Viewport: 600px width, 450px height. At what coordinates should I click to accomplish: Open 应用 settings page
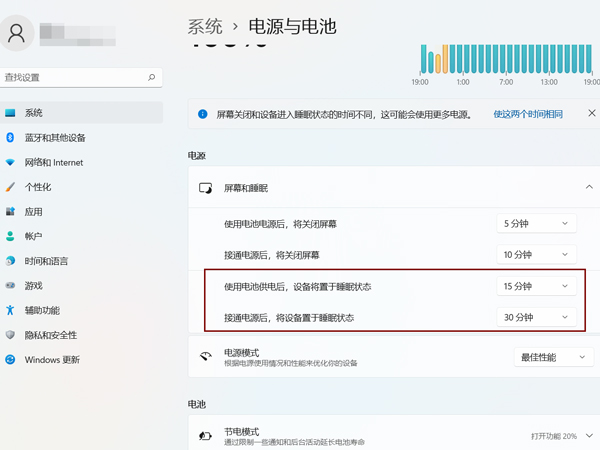click(34, 212)
